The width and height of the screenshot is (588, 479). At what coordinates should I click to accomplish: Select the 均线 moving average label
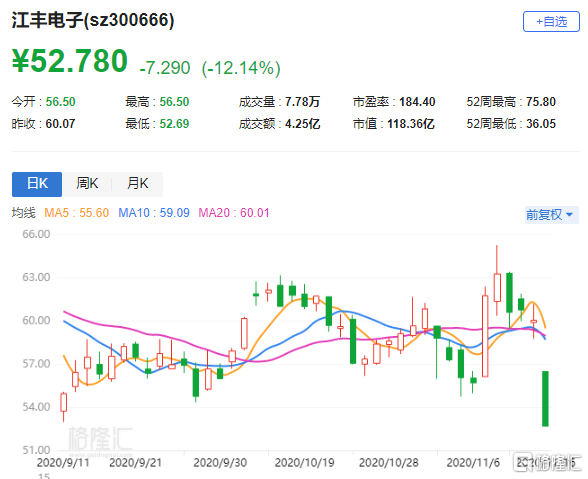[23, 213]
